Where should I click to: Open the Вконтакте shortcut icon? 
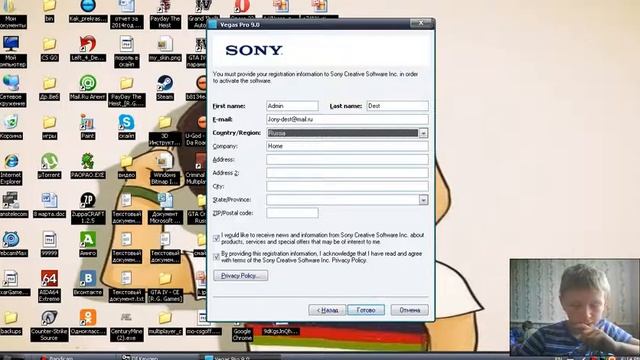[x=87, y=279]
